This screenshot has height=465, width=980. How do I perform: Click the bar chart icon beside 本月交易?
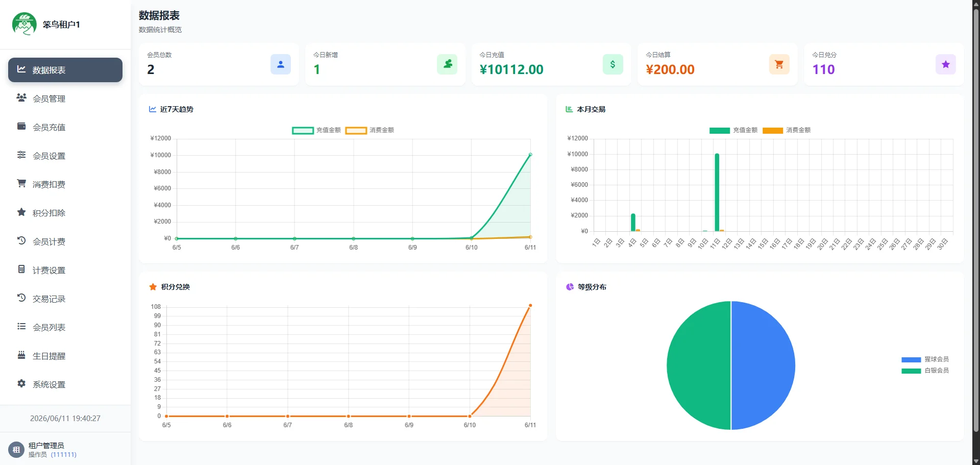[569, 109]
